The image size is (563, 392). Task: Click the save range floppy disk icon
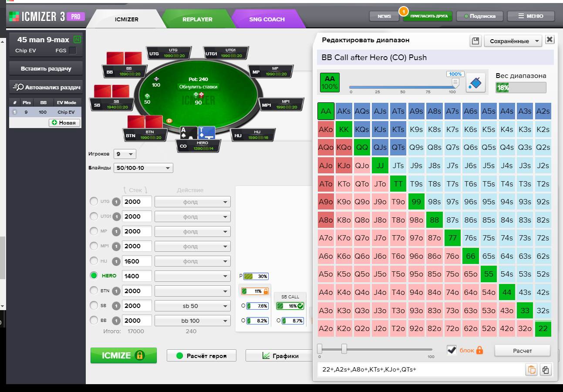475,41
